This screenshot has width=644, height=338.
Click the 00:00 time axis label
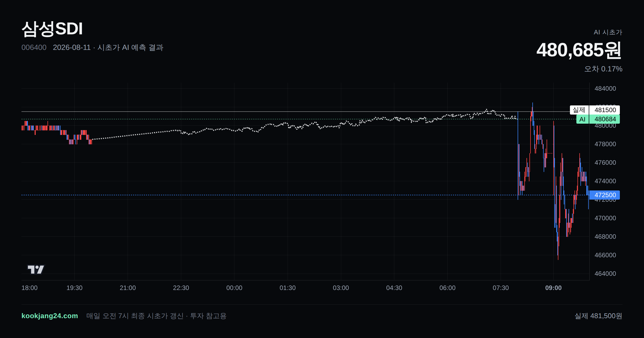point(234,288)
